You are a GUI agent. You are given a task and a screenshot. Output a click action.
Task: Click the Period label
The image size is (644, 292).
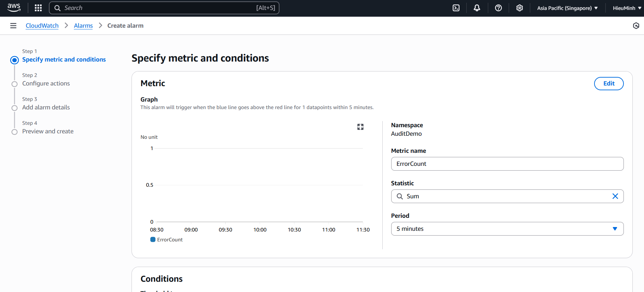tap(400, 216)
